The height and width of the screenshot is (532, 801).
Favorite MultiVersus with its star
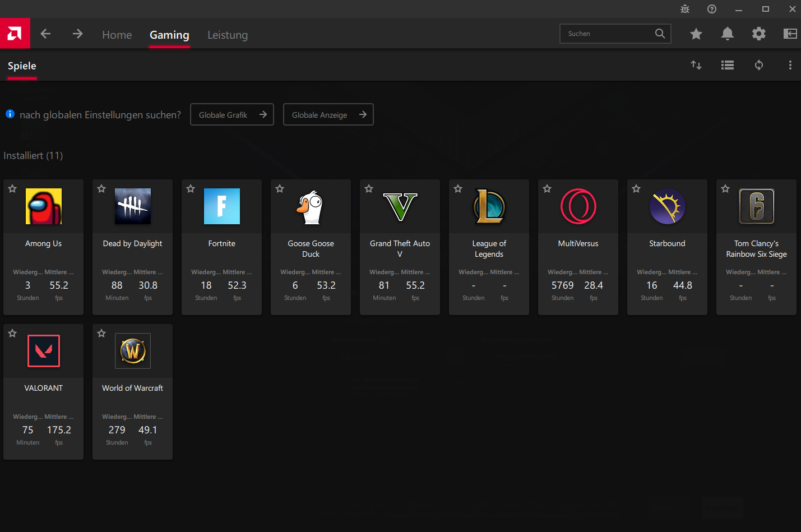click(547, 189)
